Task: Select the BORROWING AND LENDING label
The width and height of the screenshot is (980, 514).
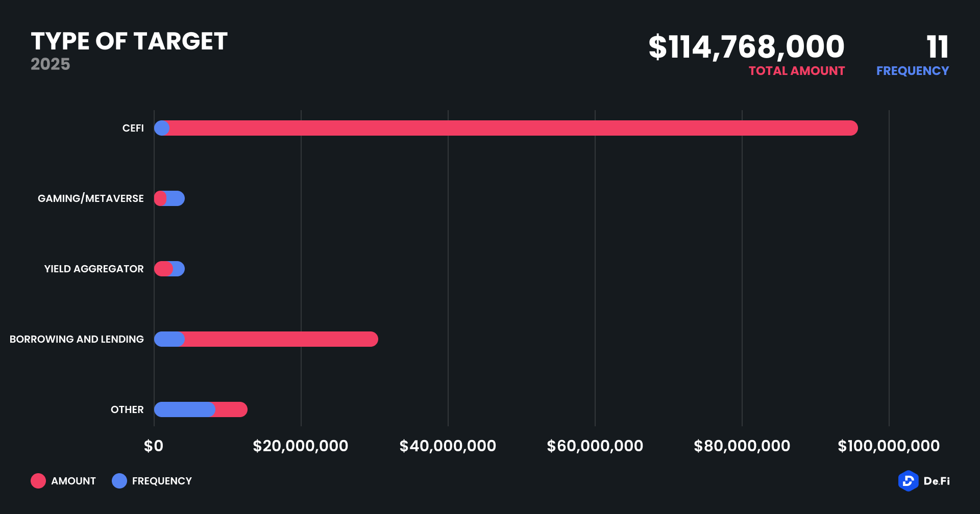Action: (x=77, y=339)
